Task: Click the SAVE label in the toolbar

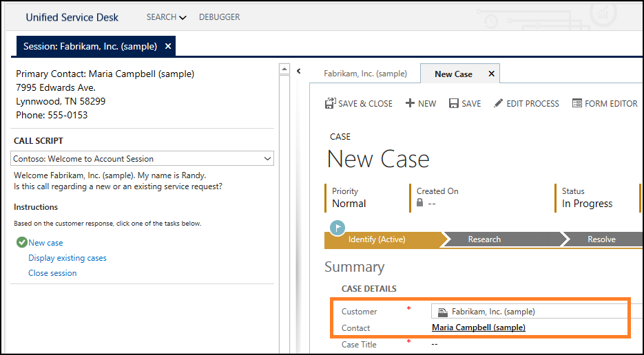Action: point(471,104)
